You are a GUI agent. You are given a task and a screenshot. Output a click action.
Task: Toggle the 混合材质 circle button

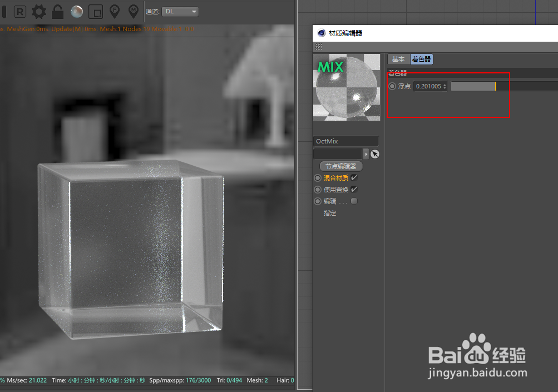(318, 178)
